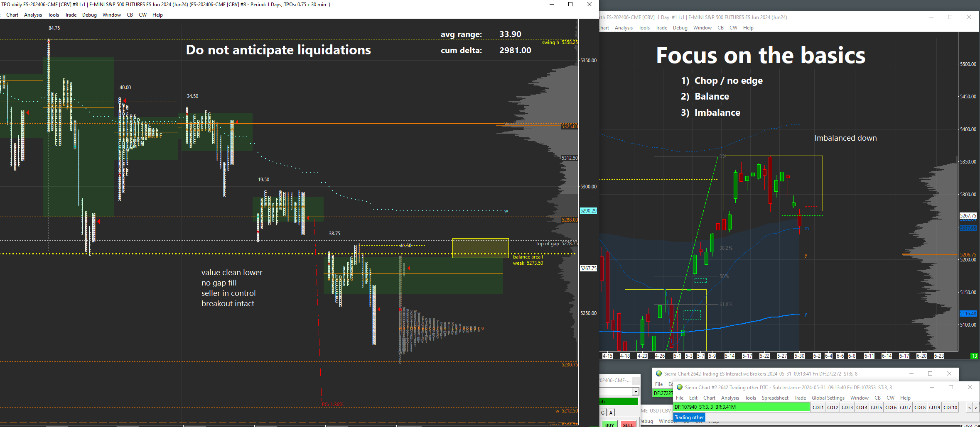This screenshot has height=427, width=980.
Task: Open the Help menu in the Sub Instance window
Action: [905, 398]
